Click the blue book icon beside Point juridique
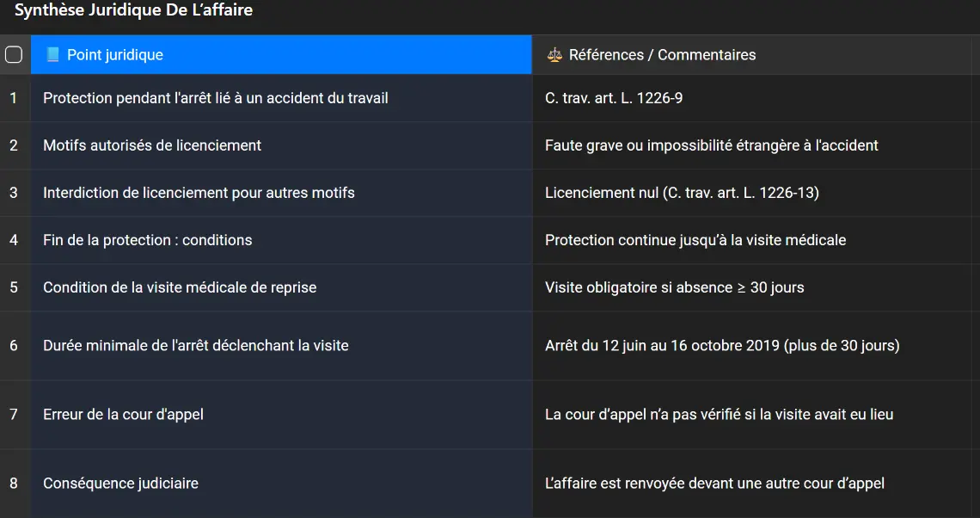This screenshot has width=980, height=518. click(52, 55)
